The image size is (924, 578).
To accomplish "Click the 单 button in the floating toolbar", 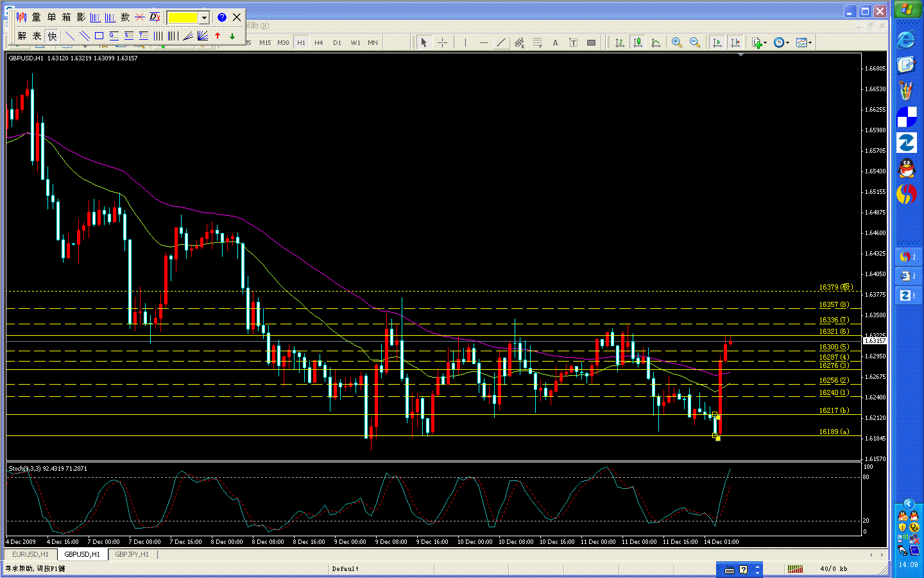I will [x=51, y=17].
